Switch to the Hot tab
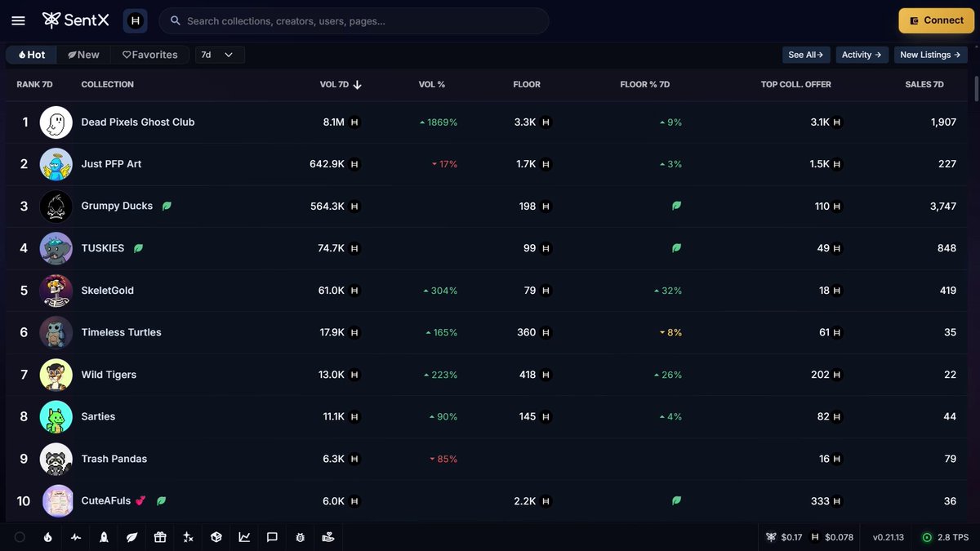980x551 pixels. pyautogui.click(x=31, y=55)
